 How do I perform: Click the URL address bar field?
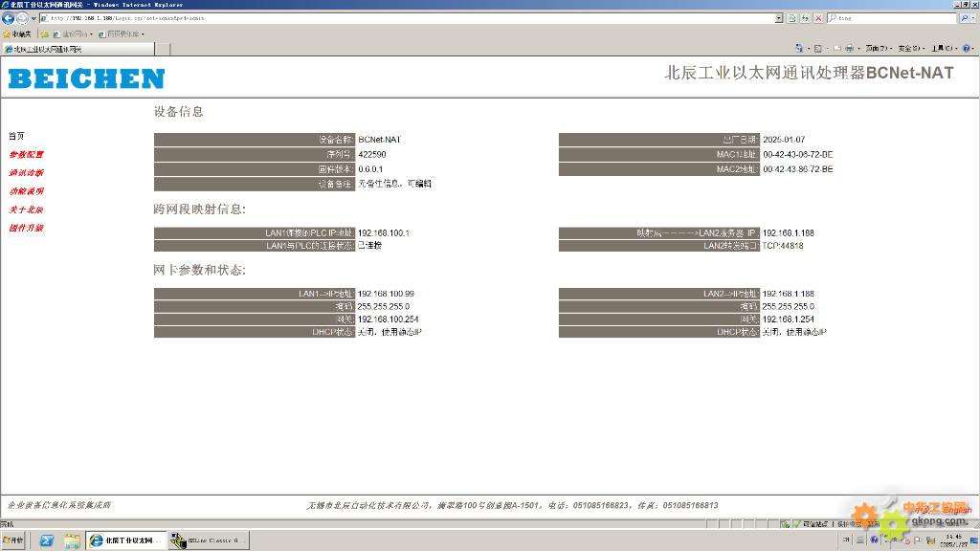(406, 18)
